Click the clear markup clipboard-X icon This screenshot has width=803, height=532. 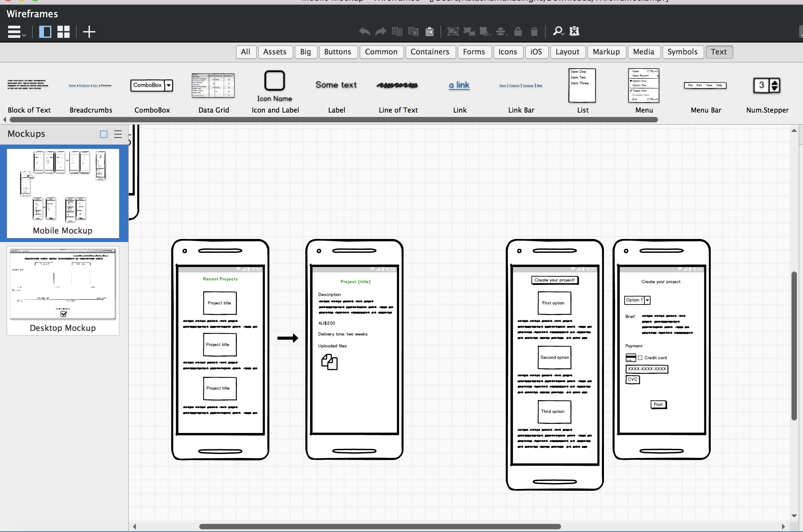pos(574,31)
